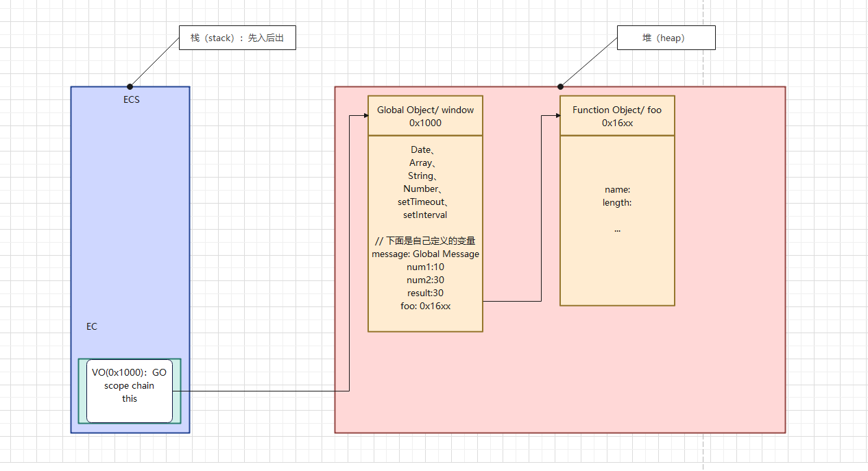
Task: Click the ECS title text
Action: point(131,99)
